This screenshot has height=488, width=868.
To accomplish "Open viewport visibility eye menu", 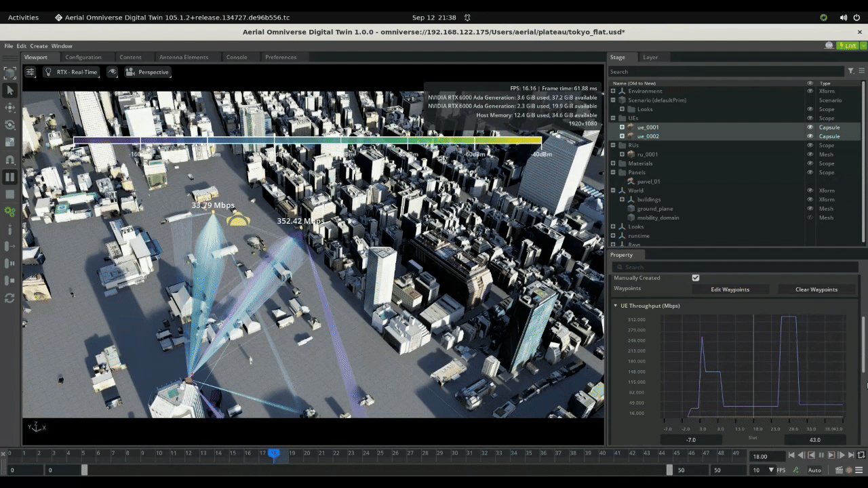I will point(112,72).
